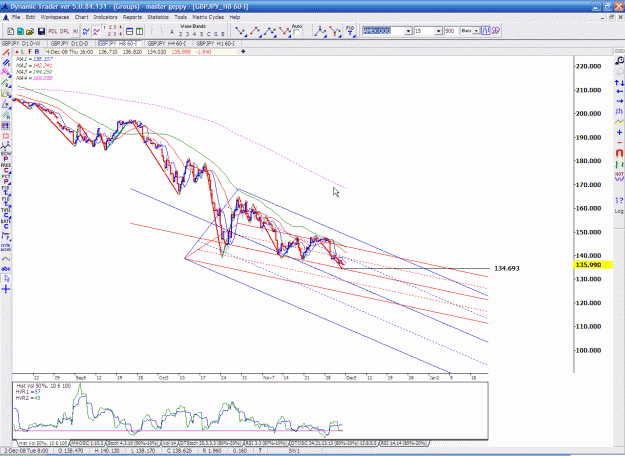Click the DPL toolbar button

coord(64,31)
